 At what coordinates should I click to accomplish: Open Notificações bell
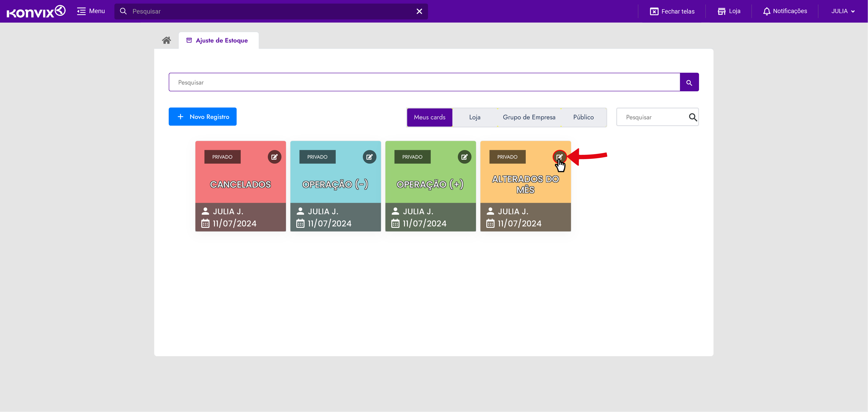coord(785,11)
